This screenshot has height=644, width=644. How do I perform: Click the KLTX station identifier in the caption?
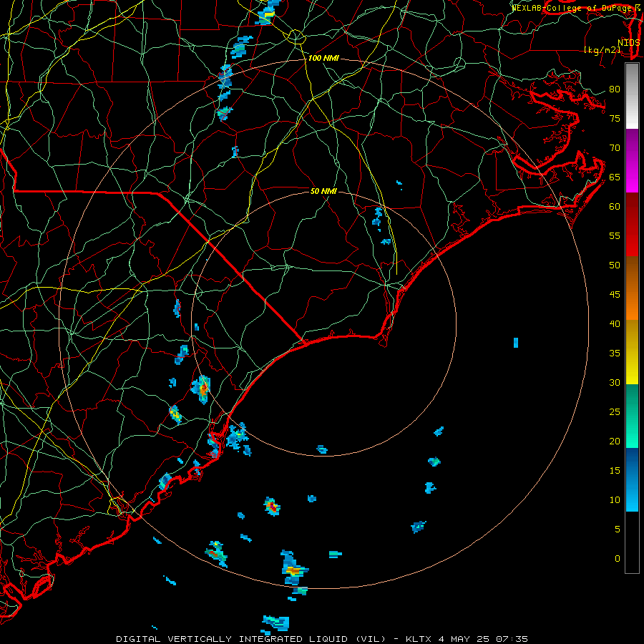click(419, 639)
